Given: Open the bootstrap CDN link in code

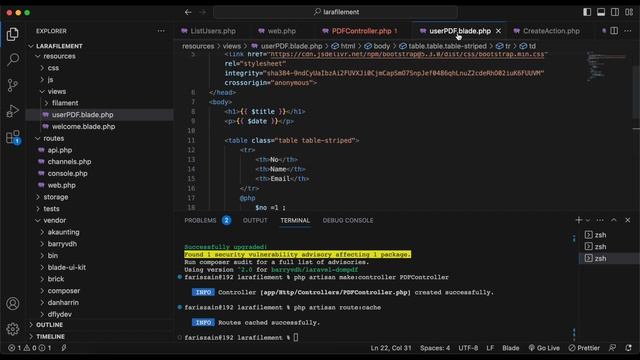Looking at the screenshot, I should click(407, 54).
